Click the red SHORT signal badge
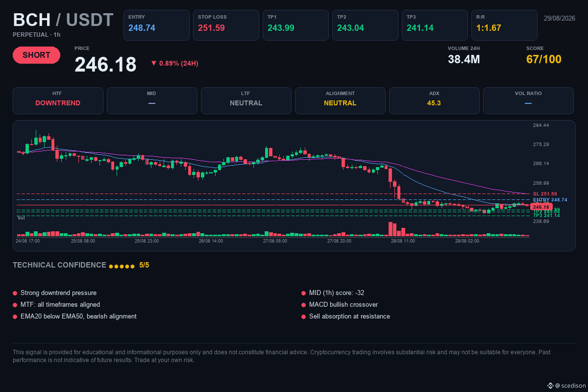The image size is (588, 392). (37, 55)
